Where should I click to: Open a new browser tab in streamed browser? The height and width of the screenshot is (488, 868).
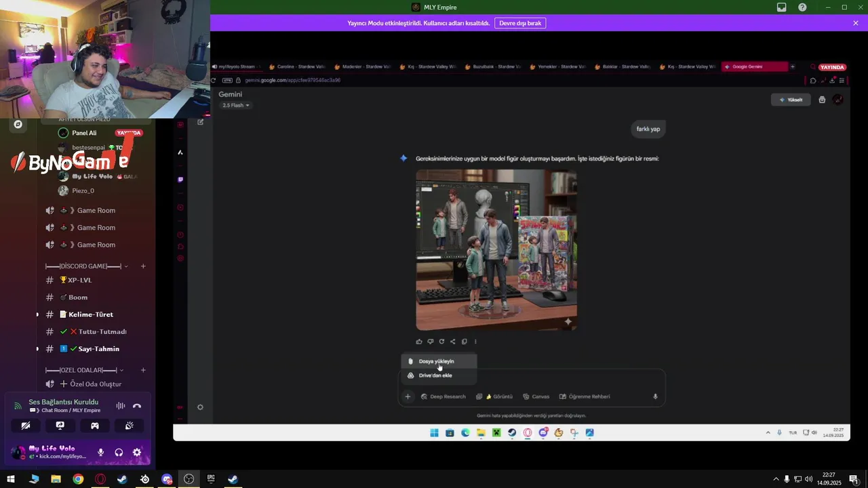click(x=793, y=67)
